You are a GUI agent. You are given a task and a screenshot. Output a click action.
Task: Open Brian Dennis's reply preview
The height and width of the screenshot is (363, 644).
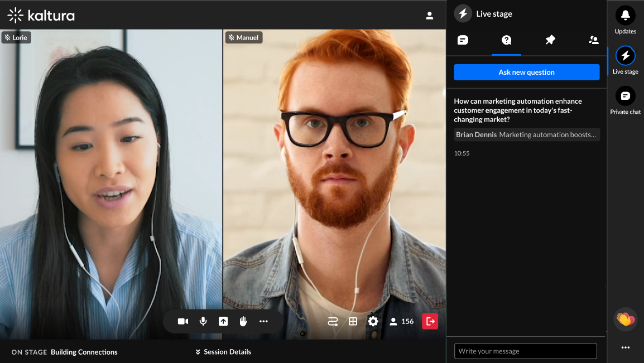tap(527, 134)
